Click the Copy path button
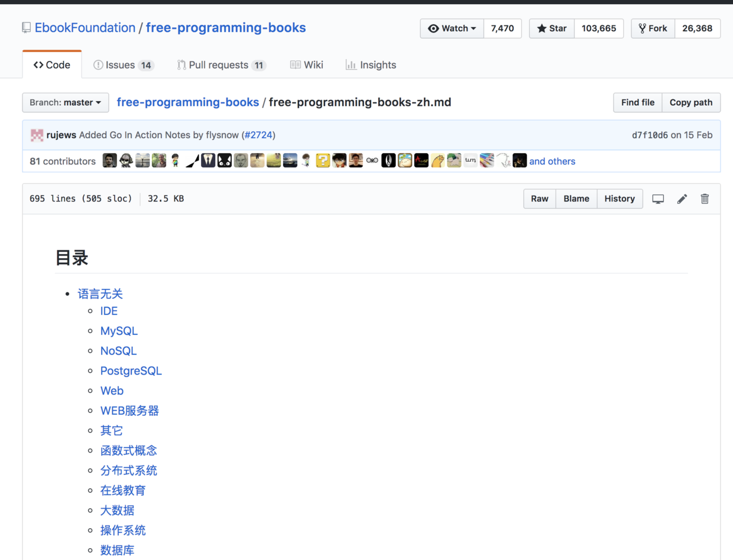 (691, 102)
